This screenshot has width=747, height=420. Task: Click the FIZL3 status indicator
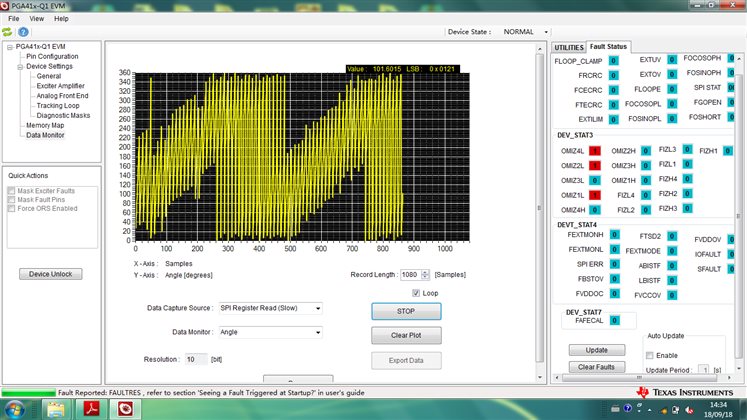click(x=687, y=150)
